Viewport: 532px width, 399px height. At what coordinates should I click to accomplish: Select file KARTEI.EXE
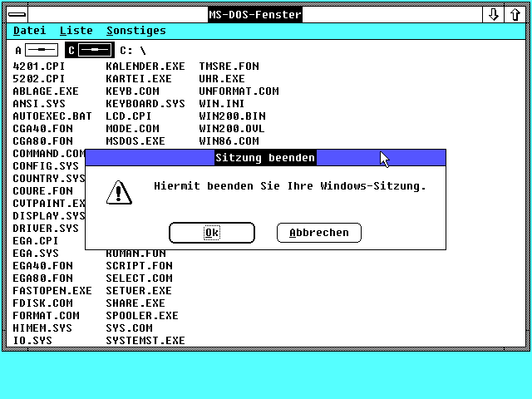pos(139,79)
